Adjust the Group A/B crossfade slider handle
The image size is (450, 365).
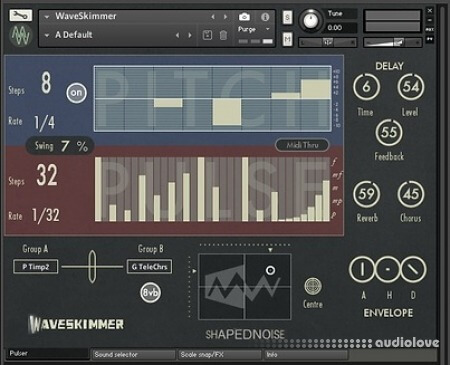coord(92,267)
